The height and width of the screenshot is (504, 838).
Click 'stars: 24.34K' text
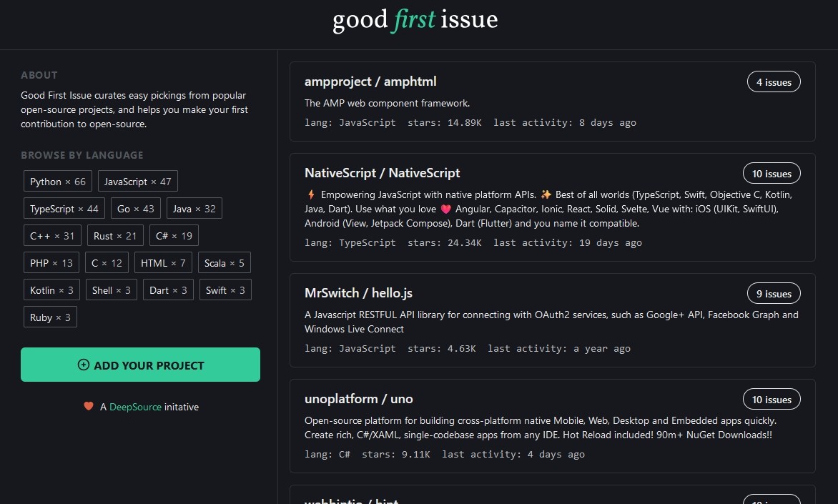click(445, 243)
